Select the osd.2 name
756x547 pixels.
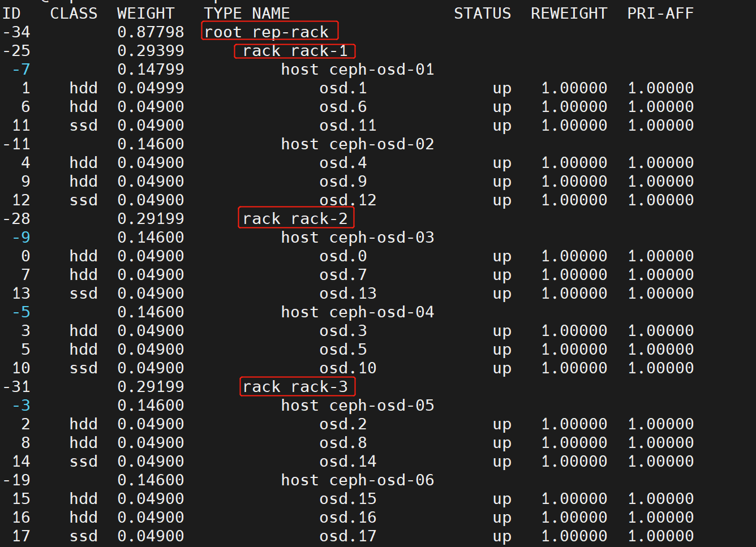pos(343,424)
